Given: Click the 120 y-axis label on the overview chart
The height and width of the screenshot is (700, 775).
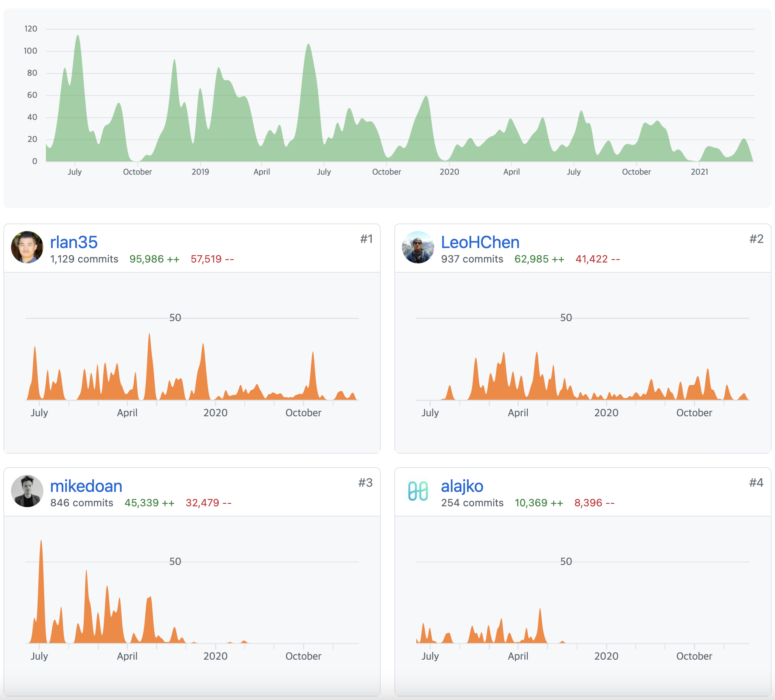Looking at the screenshot, I should click(x=31, y=29).
